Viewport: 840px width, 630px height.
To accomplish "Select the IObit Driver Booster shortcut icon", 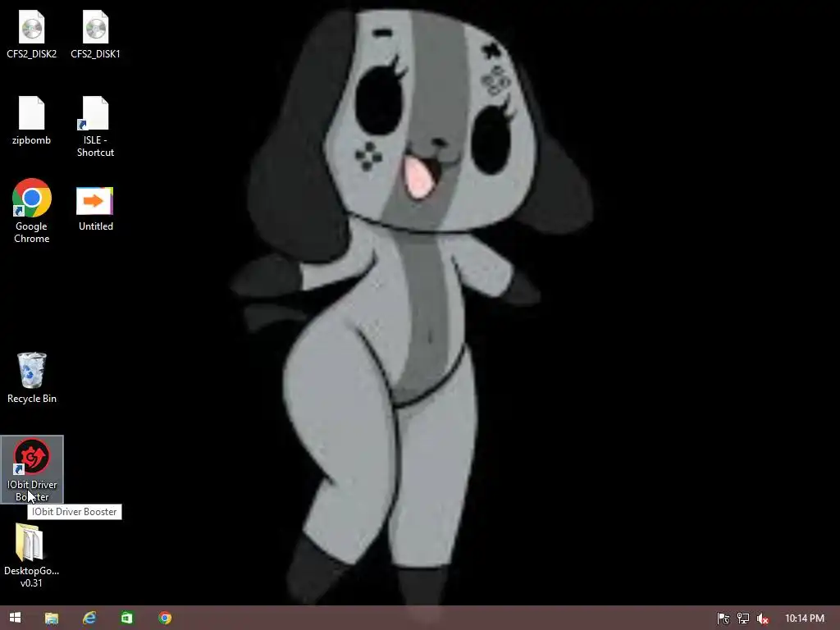I will point(32,457).
